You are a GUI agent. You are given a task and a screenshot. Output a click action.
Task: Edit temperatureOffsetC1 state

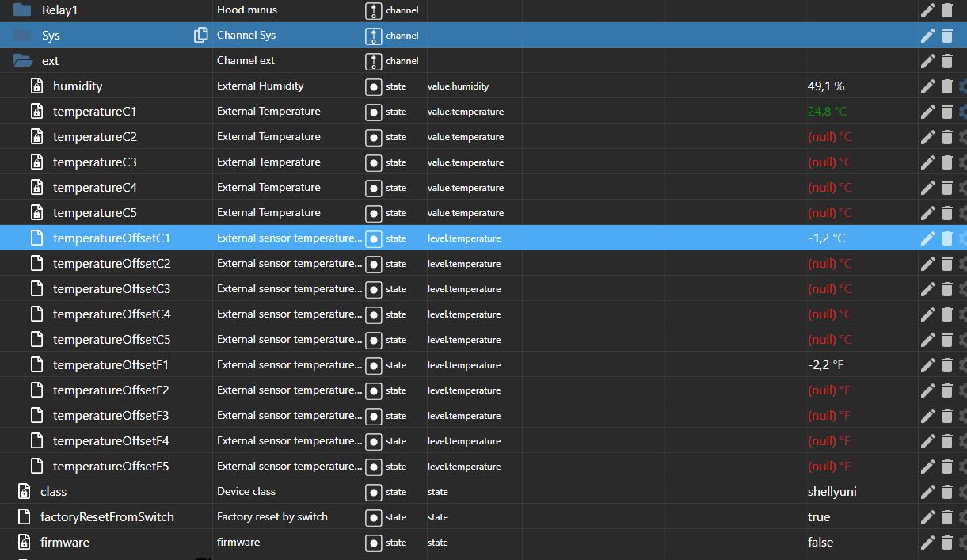[928, 238]
